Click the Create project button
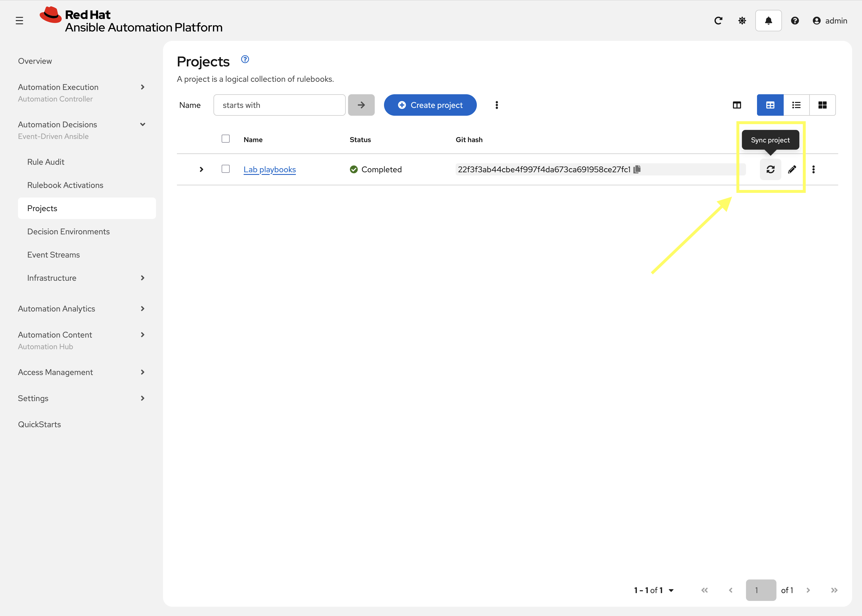The width and height of the screenshot is (862, 616). pos(430,105)
